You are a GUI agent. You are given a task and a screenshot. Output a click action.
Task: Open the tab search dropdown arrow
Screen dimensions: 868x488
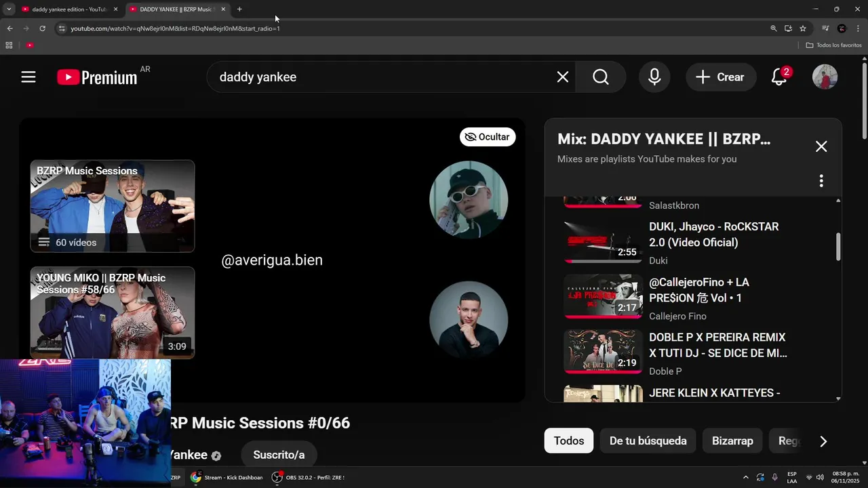(9, 9)
